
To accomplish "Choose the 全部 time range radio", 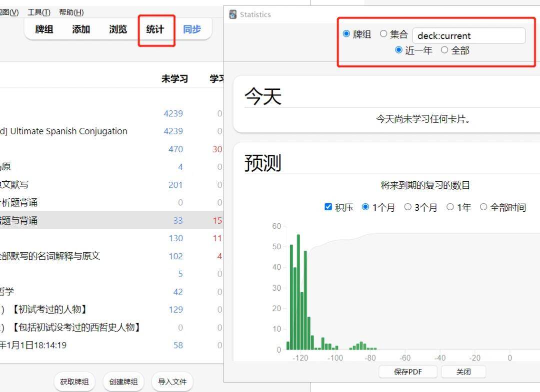I will click(x=444, y=50).
